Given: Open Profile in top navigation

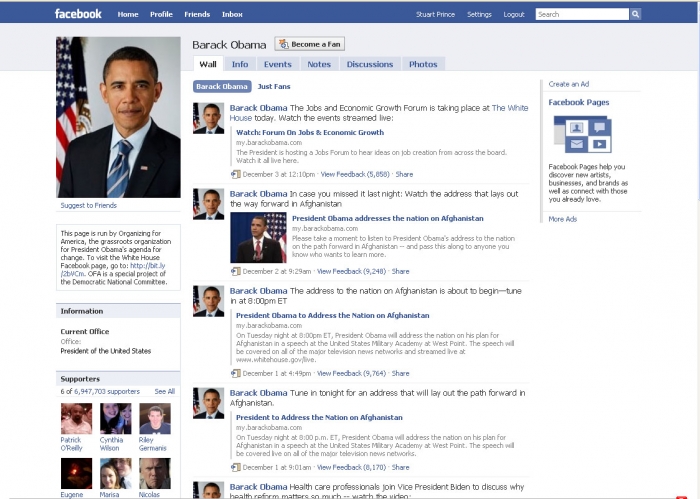Looking at the screenshot, I should (161, 14).
